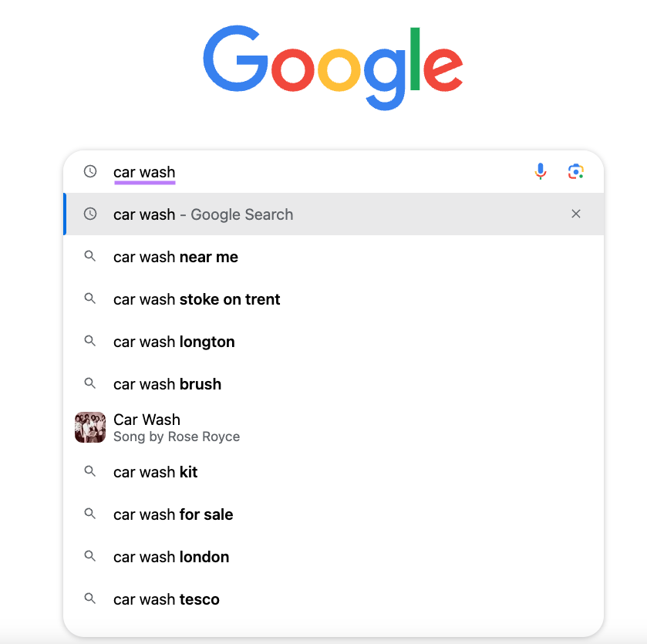This screenshot has width=647, height=644.
Task: Click the magnifier beside 'car wash london'
Action: point(90,556)
